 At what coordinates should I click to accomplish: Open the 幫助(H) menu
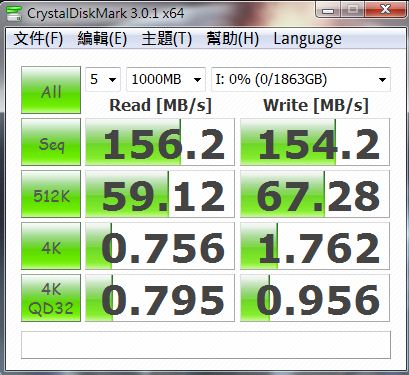[x=232, y=39]
